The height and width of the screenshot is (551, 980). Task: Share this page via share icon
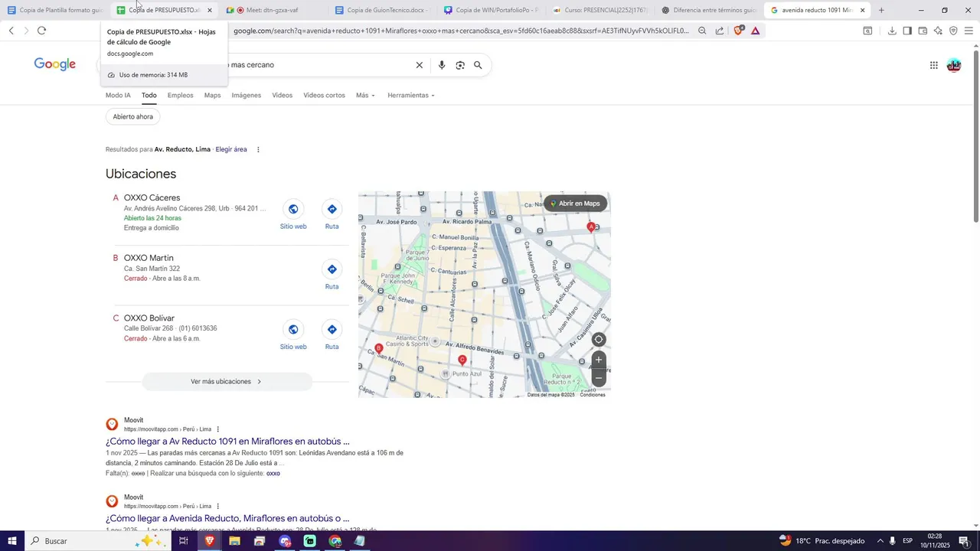tap(720, 31)
